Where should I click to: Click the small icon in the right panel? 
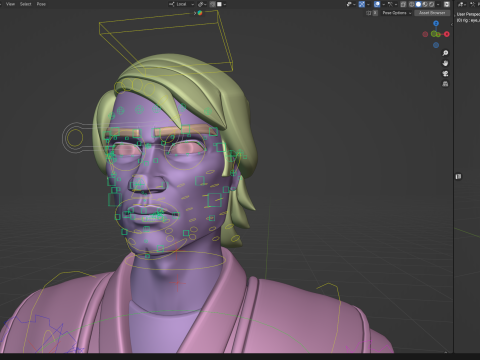(459, 176)
